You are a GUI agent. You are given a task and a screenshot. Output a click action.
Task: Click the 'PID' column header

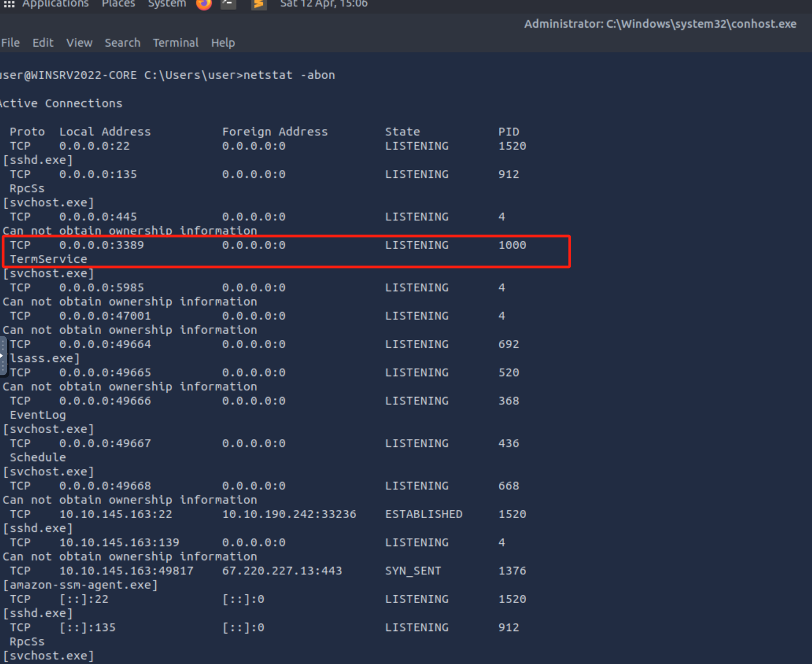508,132
